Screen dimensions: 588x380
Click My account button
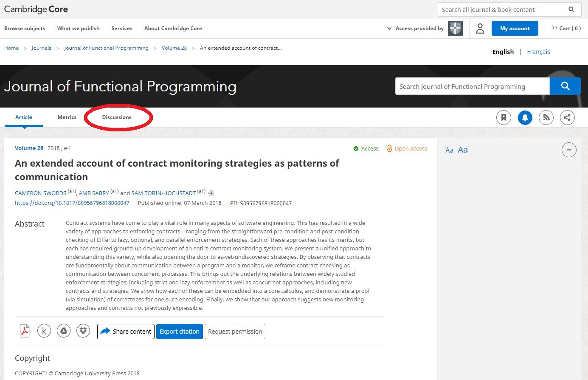tap(515, 28)
